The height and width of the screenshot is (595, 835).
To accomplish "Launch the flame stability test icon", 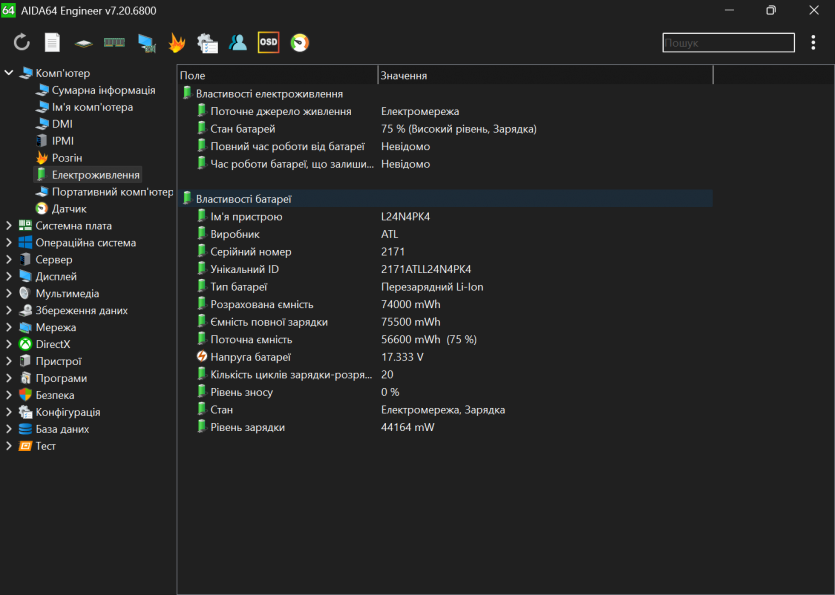I will (177, 42).
